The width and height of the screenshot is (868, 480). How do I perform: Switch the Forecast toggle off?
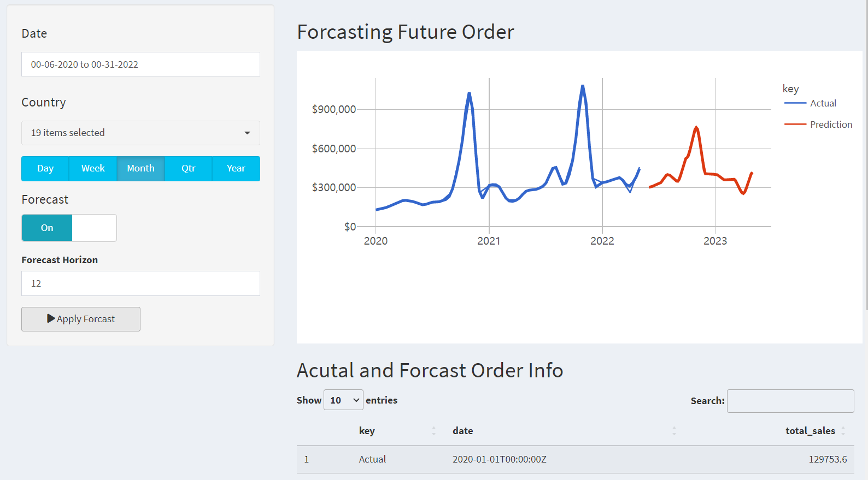(x=69, y=228)
